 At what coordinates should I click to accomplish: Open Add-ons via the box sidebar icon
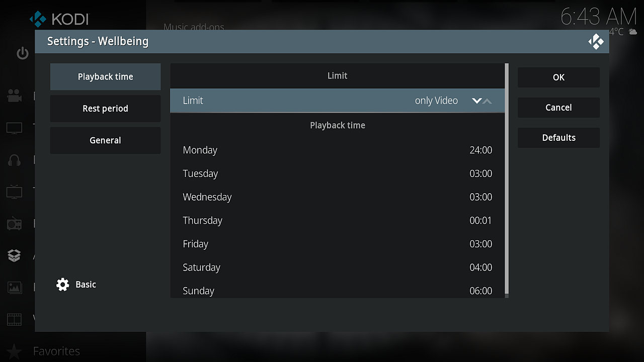point(14,255)
